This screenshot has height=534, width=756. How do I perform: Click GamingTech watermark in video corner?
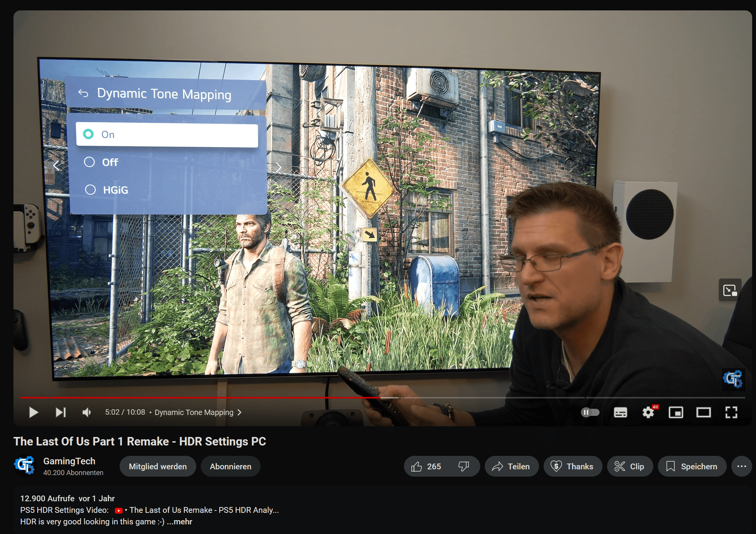coord(733,379)
